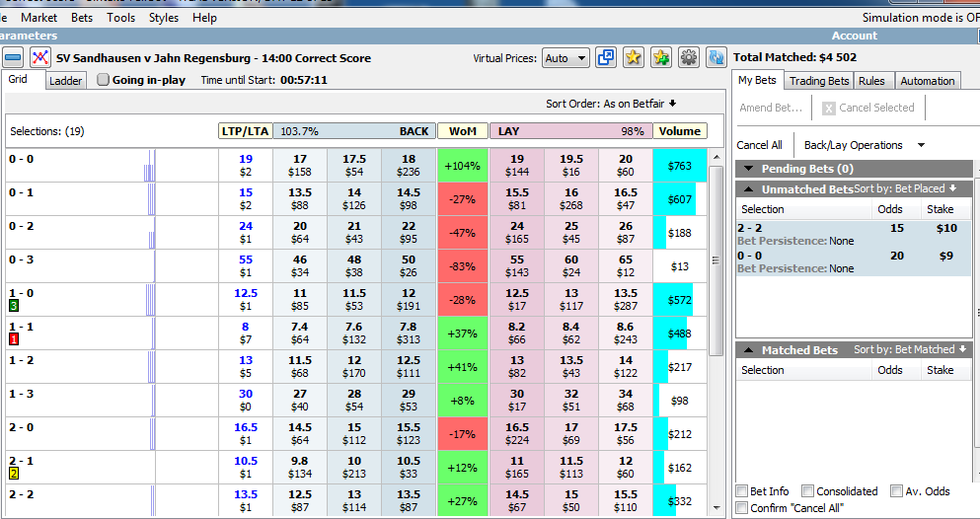Click the scroll up arrow of selections grid
This screenshot has width=980, height=519.
coord(716,158)
